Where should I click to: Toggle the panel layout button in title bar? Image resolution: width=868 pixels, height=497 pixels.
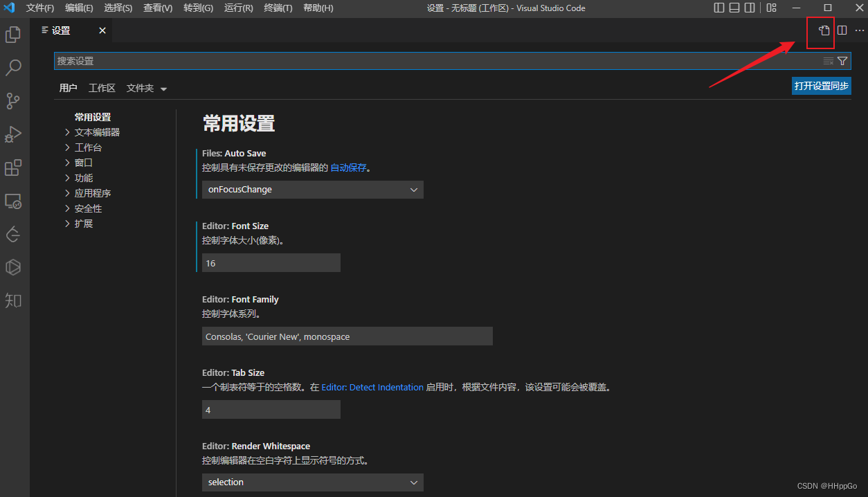pos(735,8)
